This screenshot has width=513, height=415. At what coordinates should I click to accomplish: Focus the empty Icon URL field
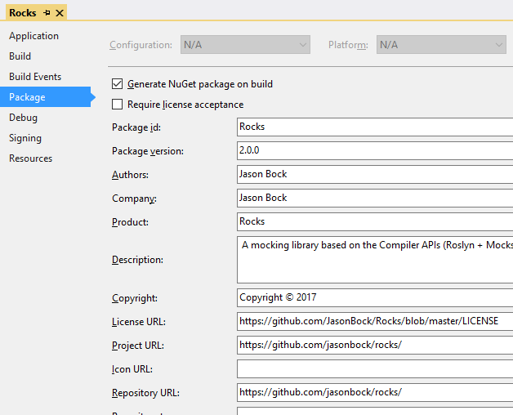[375, 368]
